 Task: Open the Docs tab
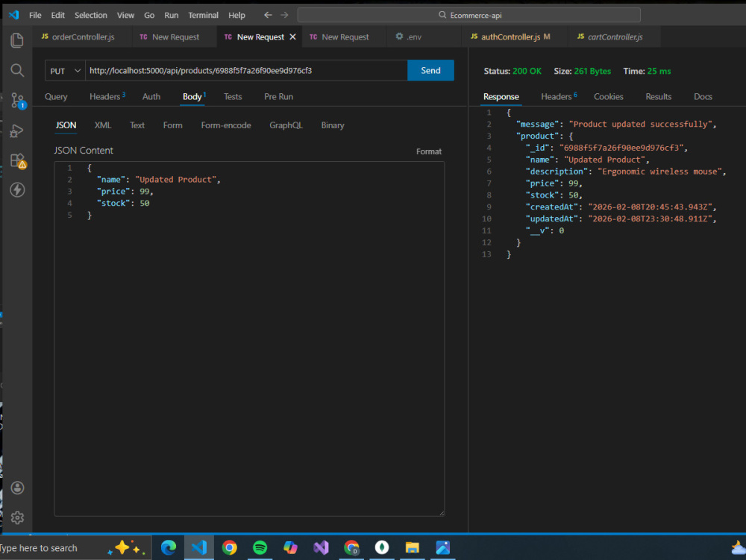[703, 96]
